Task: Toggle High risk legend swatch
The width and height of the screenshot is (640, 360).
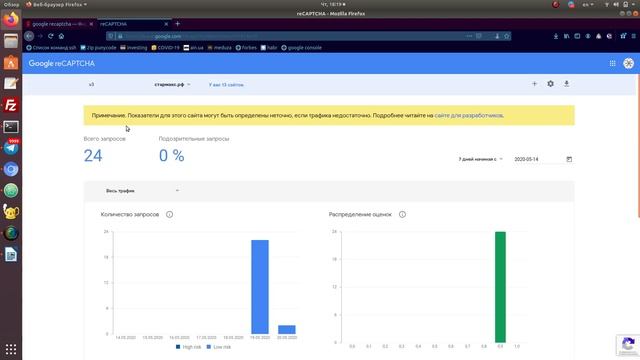Action: click(x=178, y=347)
